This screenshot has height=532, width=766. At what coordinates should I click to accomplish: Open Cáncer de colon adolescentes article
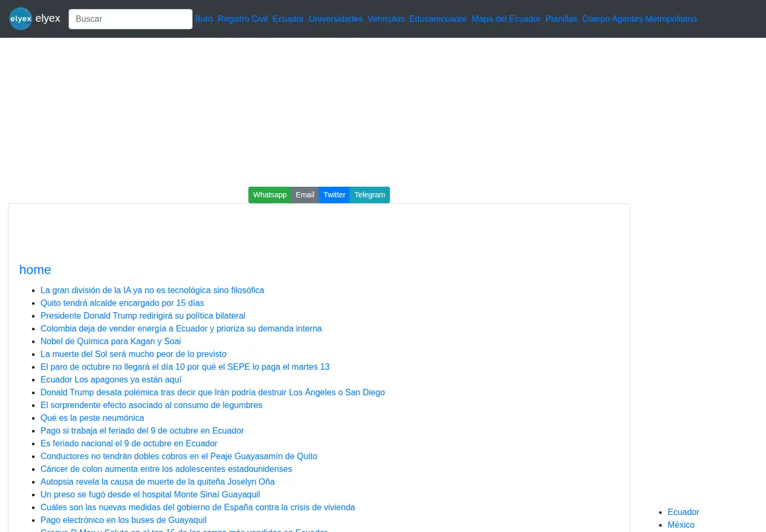pos(166,469)
